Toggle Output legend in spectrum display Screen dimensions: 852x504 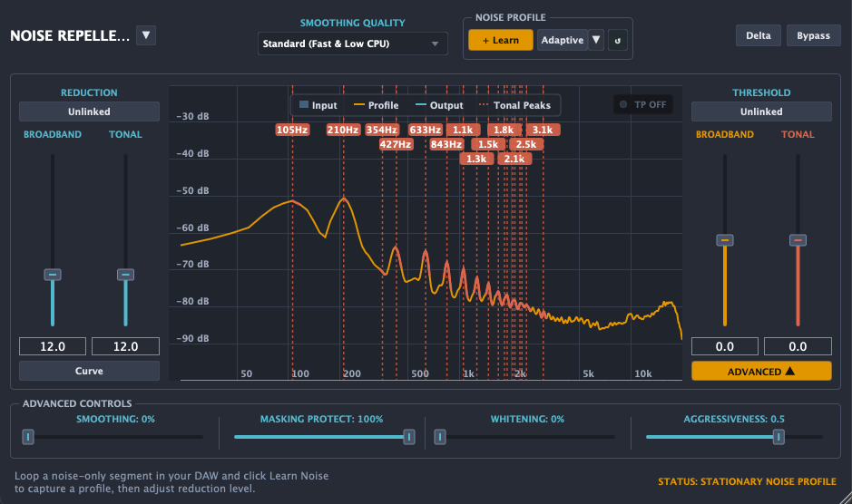click(439, 105)
